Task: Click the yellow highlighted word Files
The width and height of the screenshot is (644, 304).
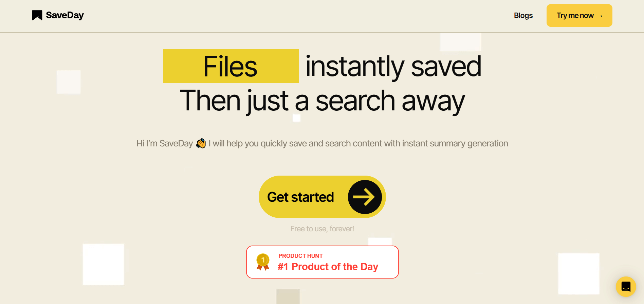Action: point(231,66)
